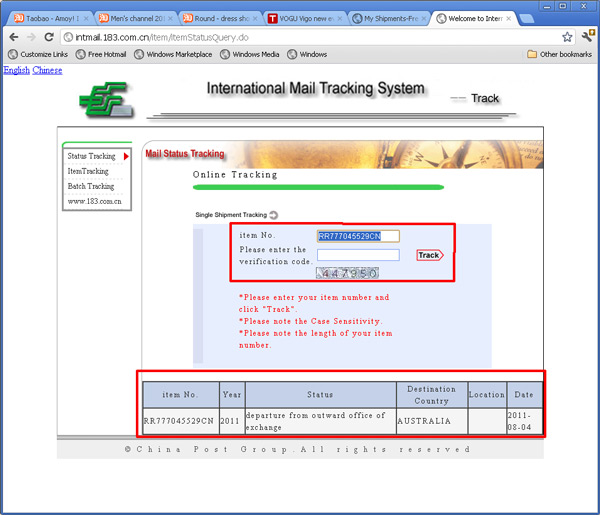Screen dimensions: 600x515
Task: Open the Windows Marketplace bookmark
Action: [x=173, y=54]
